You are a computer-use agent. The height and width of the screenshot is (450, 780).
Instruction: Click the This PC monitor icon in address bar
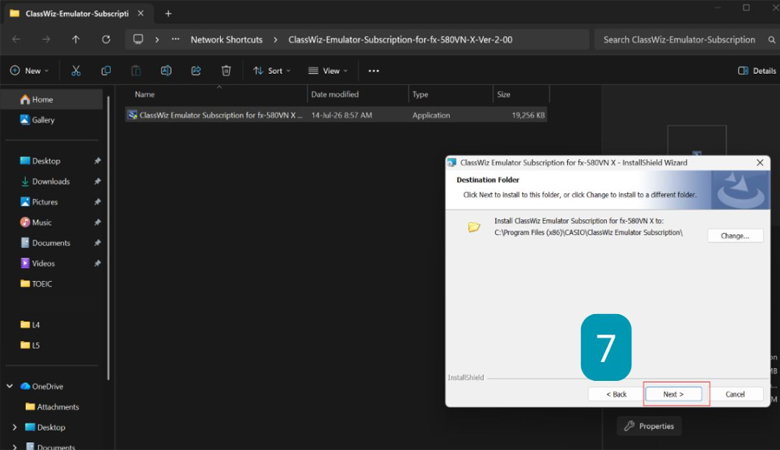click(138, 39)
